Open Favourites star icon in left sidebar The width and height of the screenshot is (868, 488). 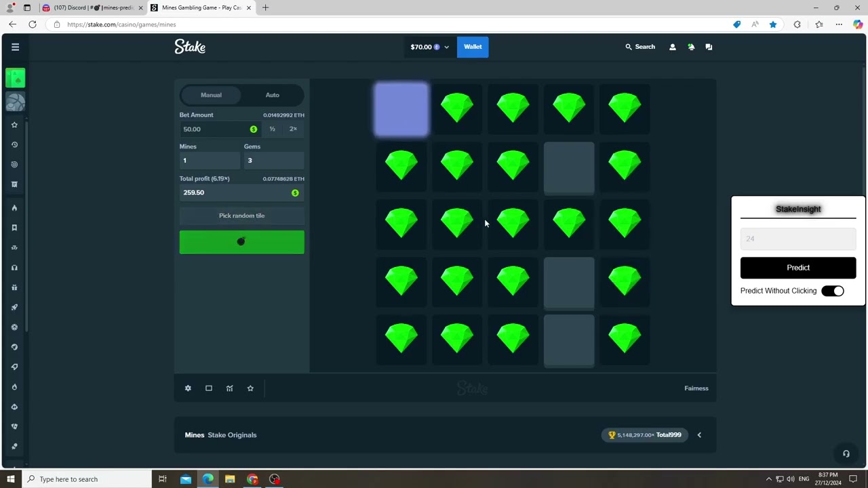[x=14, y=125]
